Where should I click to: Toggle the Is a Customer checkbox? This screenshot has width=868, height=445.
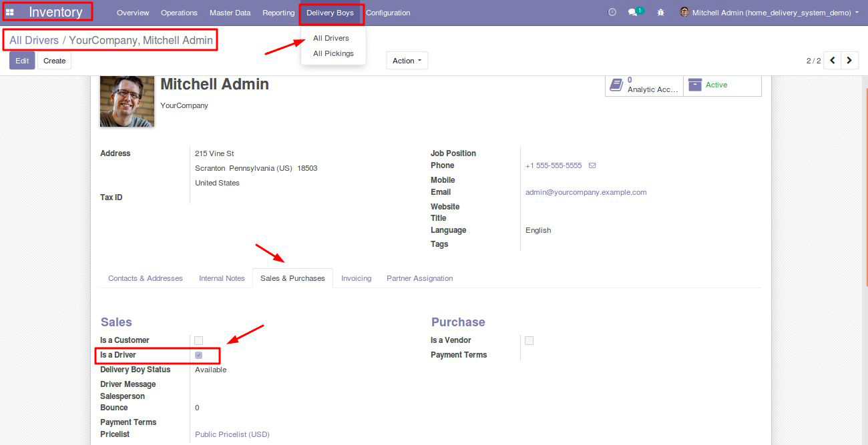pyautogui.click(x=198, y=340)
